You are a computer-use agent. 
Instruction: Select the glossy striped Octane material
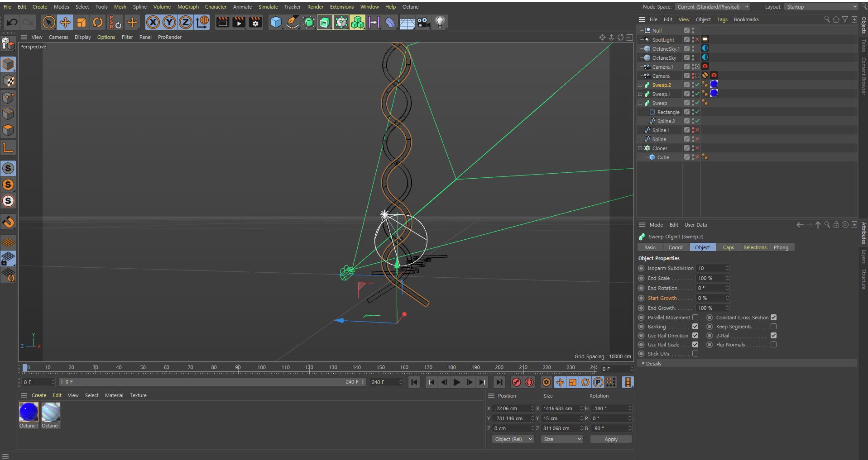(x=51, y=412)
